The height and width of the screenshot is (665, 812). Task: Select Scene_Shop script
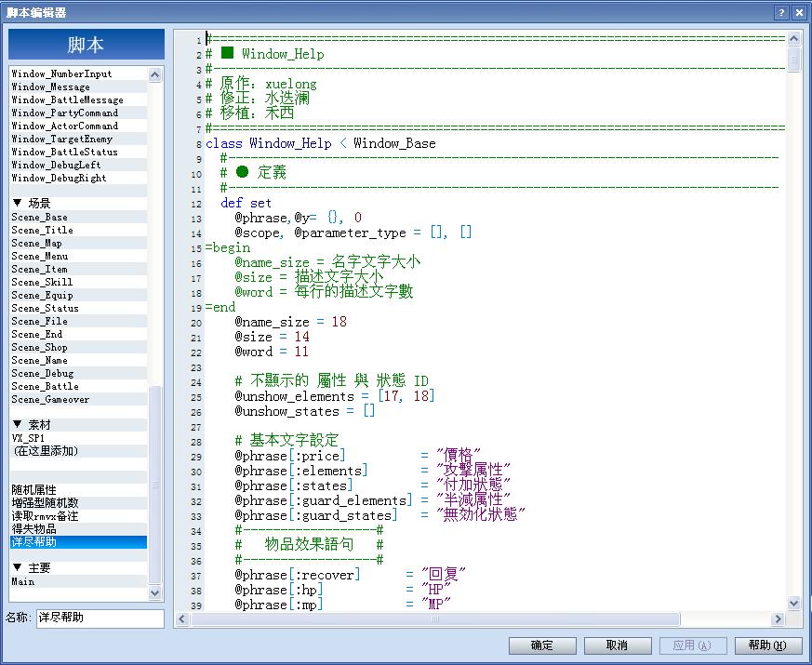pos(78,348)
